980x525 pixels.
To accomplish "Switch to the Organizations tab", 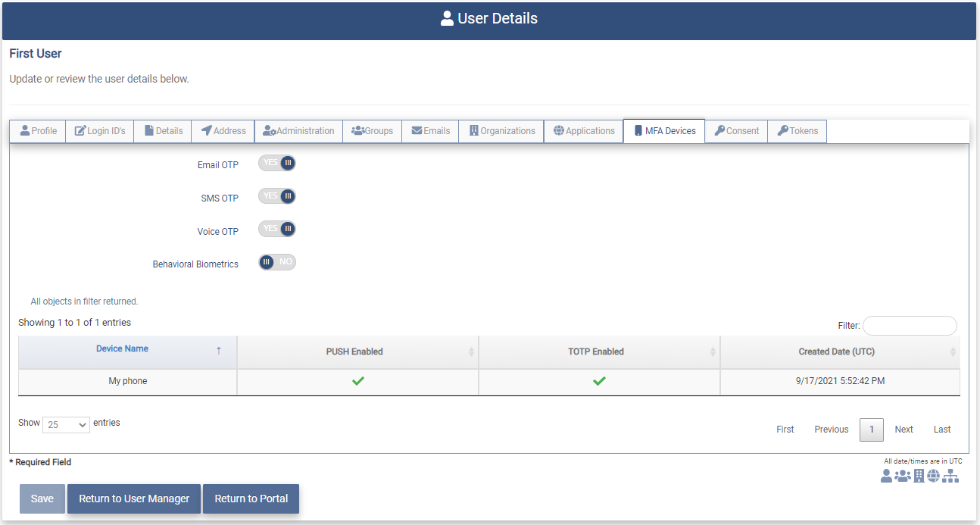I will tap(501, 131).
